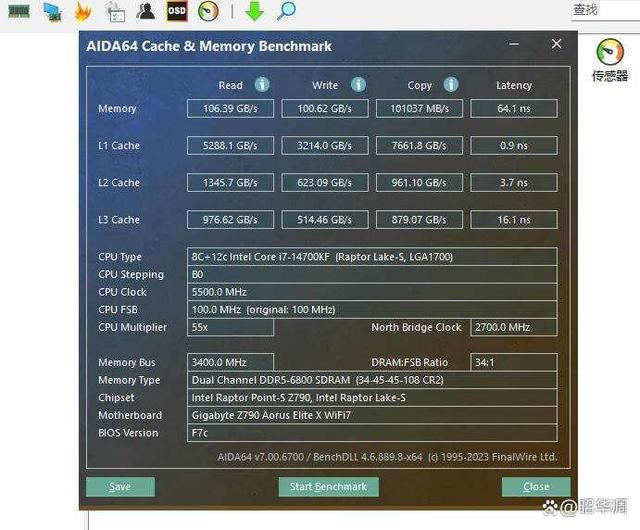The width and height of the screenshot is (640, 530).
Task: Click the Memory latency value 64.1 ns
Action: click(514, 109)
